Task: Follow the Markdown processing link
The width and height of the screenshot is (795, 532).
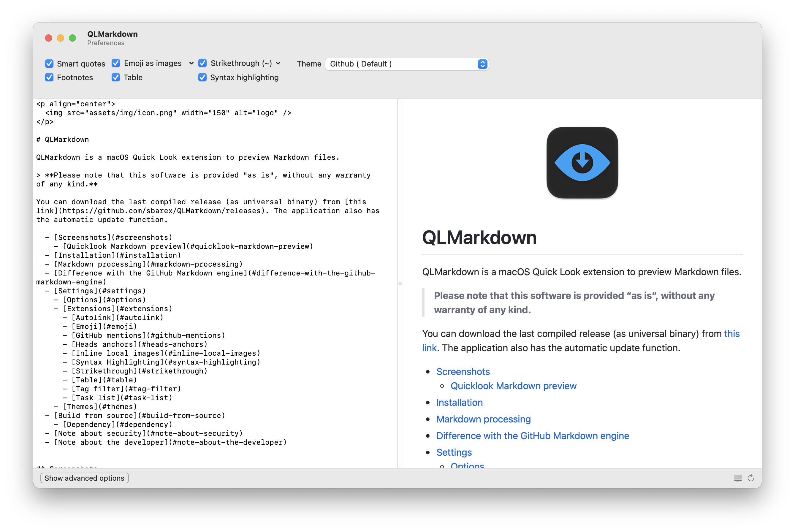Action: (483, 419)
